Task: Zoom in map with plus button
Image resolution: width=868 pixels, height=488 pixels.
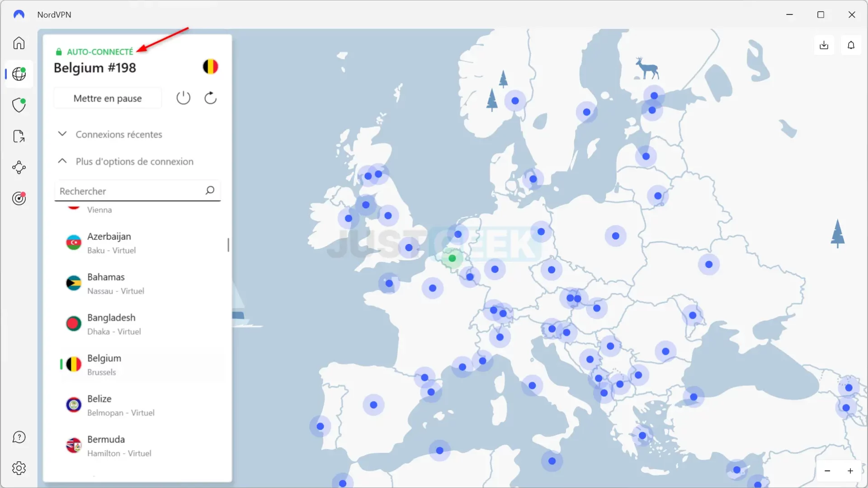Action: point(850,471)
